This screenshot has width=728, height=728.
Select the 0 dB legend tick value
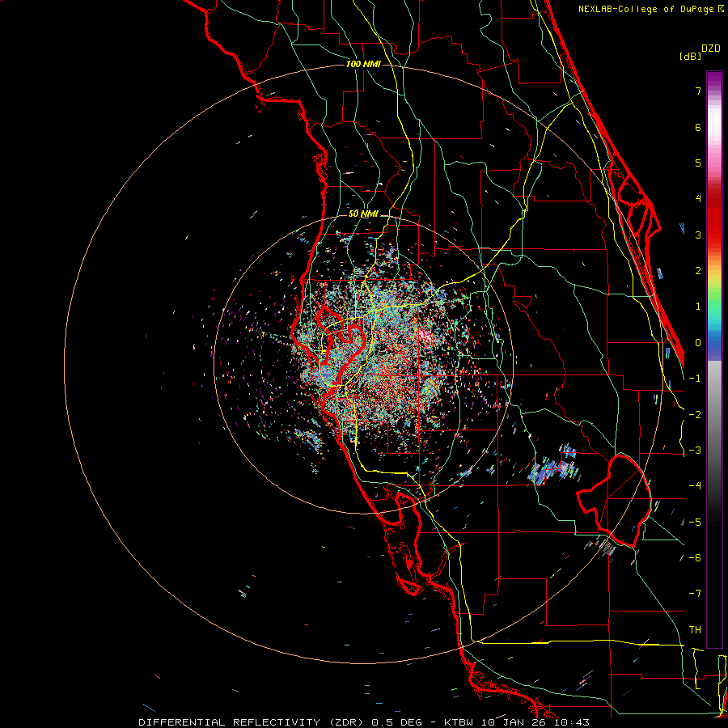click(698, 343)
